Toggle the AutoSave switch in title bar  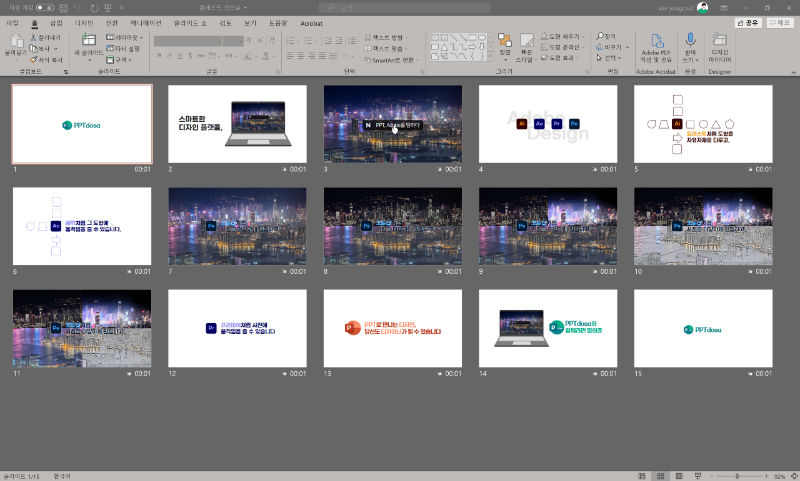(x=45, y=7)
